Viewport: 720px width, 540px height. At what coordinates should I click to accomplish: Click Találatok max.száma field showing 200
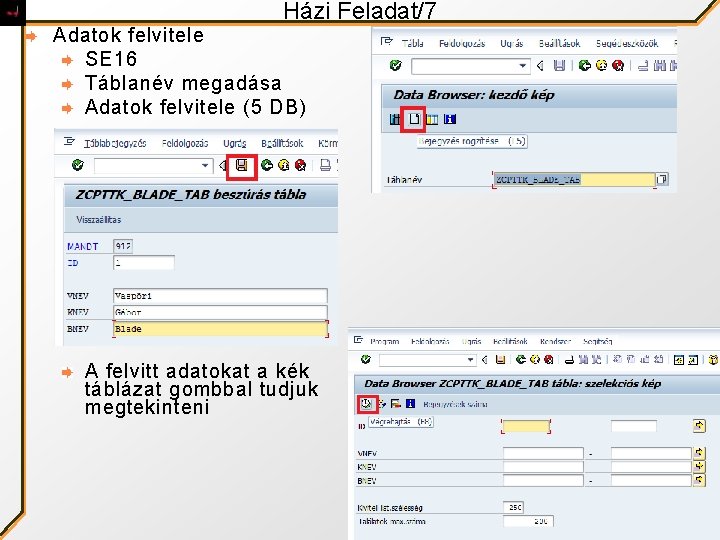tap(528, 521)
